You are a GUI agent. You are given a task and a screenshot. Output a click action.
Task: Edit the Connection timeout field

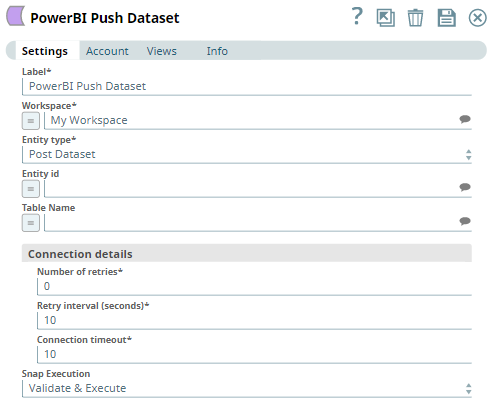254,355
